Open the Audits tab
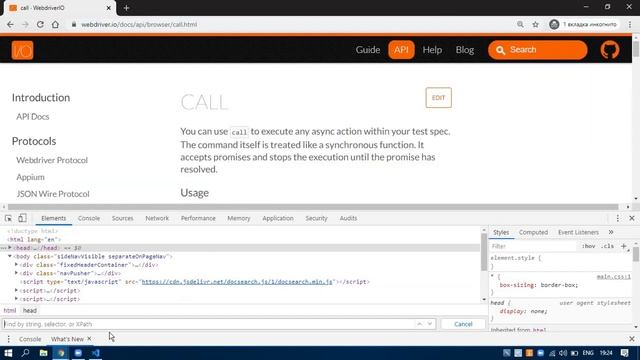This screenshot has width=640, height=360. 348,218
